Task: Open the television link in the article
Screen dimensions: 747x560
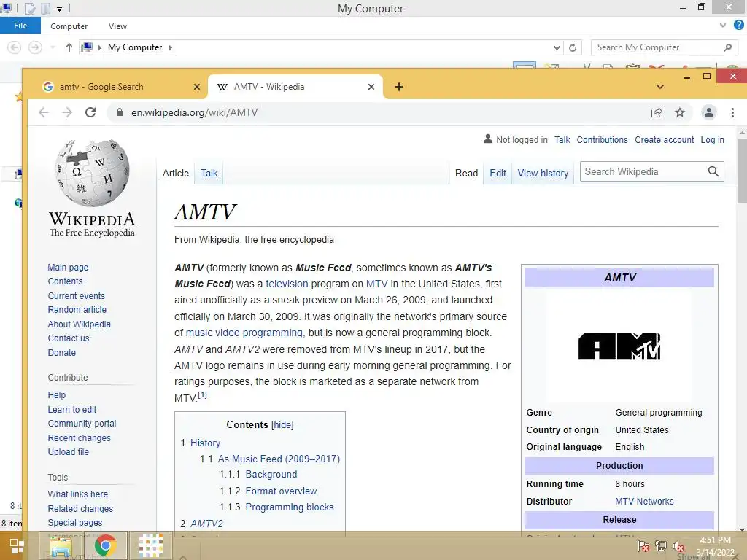Action: (287, 284)
